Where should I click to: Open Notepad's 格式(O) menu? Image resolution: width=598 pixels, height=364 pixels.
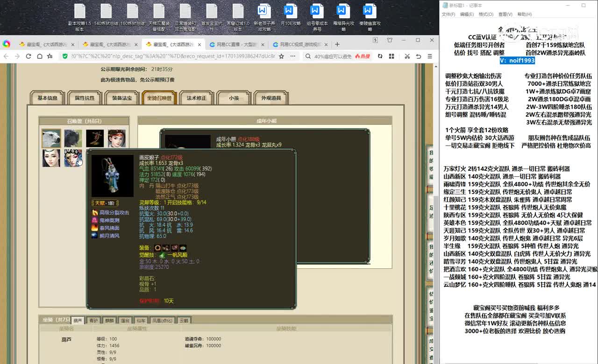click(486, 14)
